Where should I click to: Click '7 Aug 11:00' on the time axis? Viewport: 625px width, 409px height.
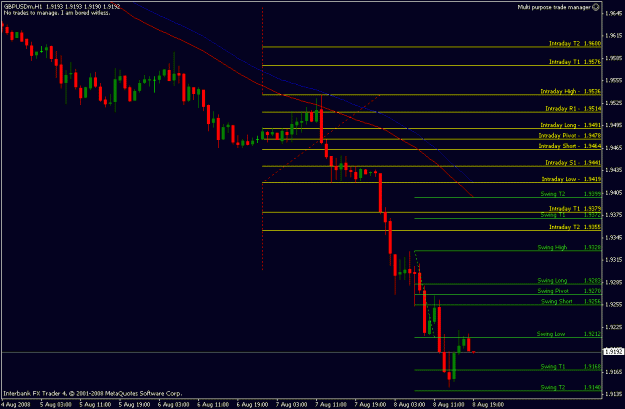pos(331,405)
